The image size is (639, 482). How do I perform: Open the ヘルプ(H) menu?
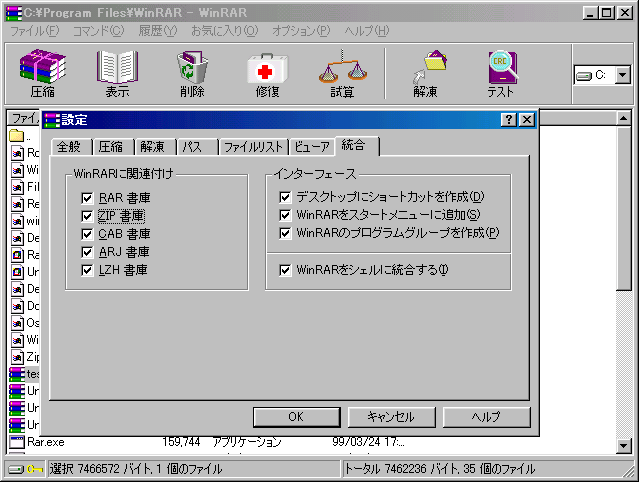point(367,31)
